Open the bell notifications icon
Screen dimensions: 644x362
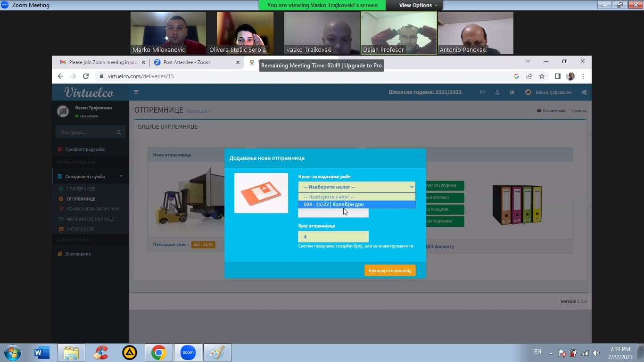497,92
